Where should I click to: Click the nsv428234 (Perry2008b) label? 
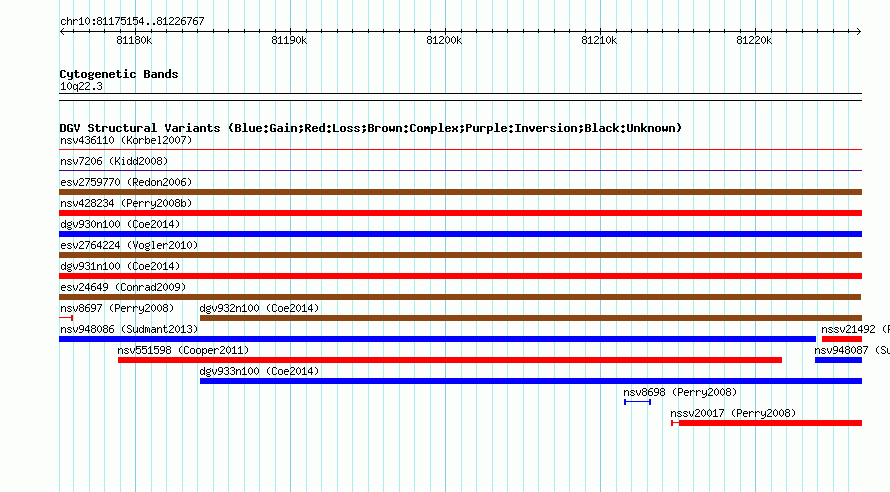(x=126, y=203)
